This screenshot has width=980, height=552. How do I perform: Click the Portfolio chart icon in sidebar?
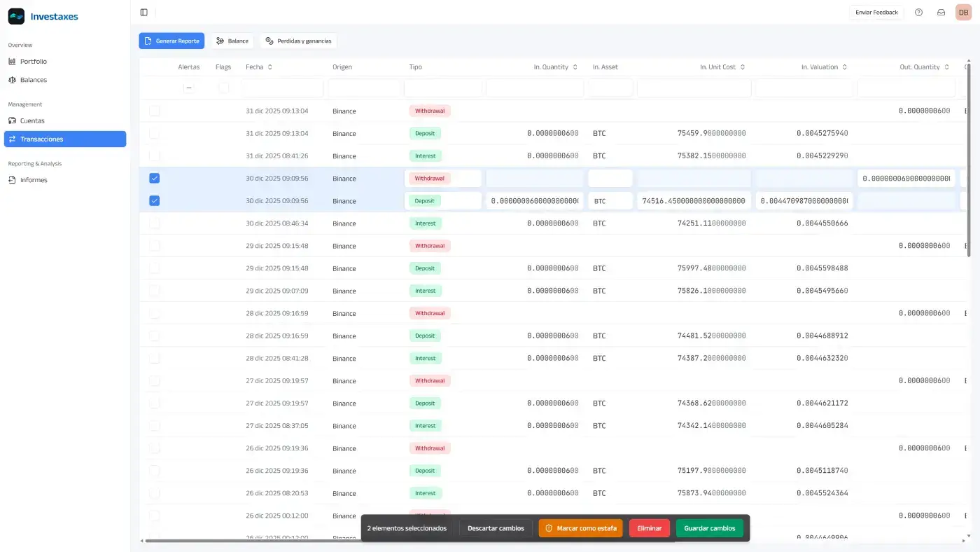tap(12, 62)
